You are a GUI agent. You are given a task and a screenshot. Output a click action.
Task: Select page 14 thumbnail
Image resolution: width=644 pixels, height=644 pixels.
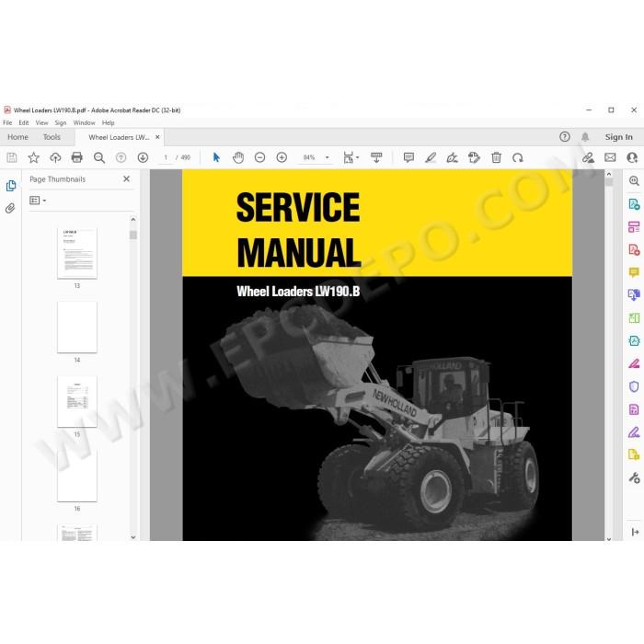[x=77, y=328]
